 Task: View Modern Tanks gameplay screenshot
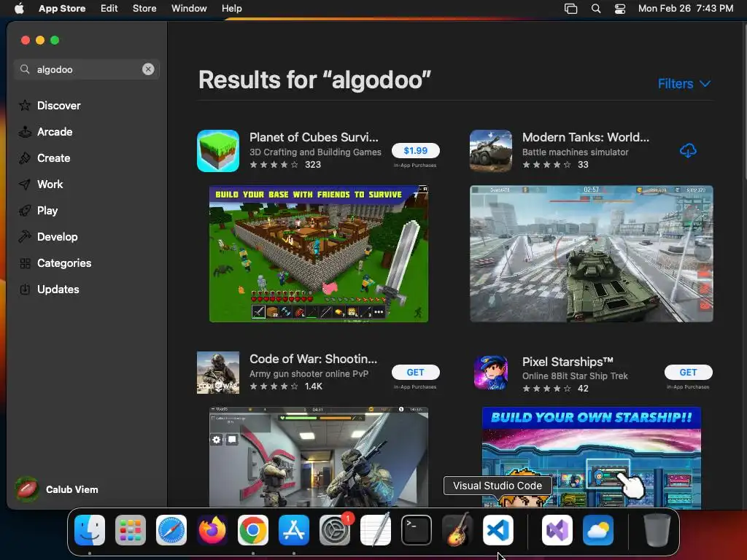click(x=591, y=254)
